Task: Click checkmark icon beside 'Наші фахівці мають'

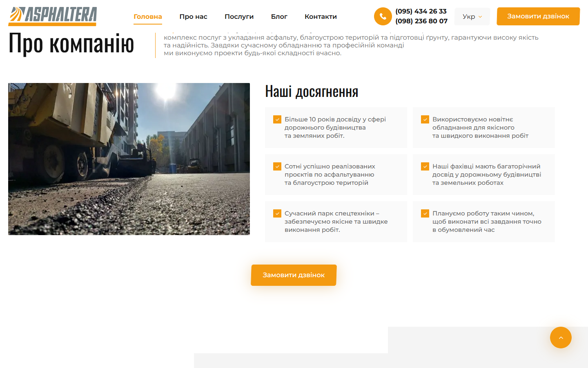Action: (x=425, y=166)
